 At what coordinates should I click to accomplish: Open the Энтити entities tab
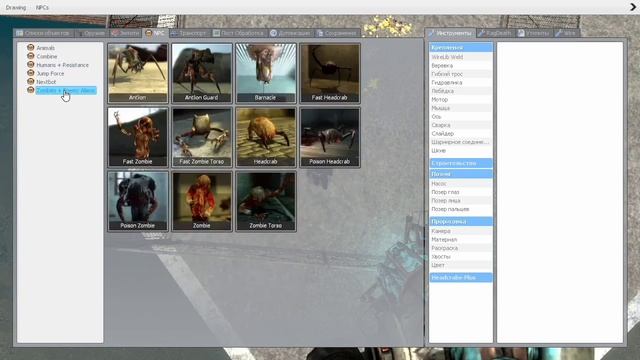pyautogui.click(x=126, y=33)
